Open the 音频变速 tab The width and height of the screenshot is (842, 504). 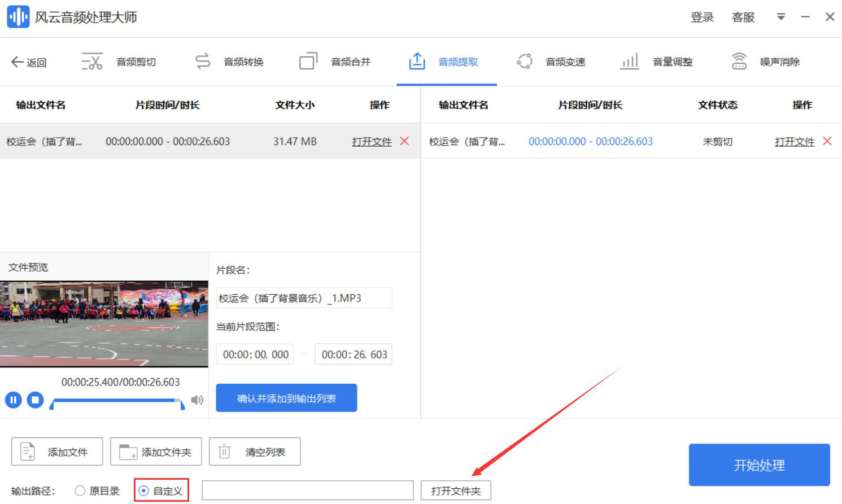(x=565, y=62)
